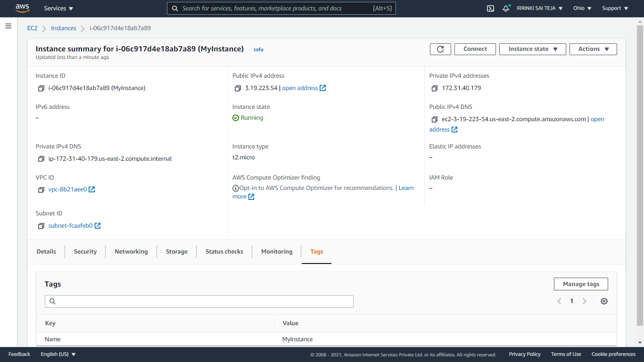Open the vpc-8b21aee0 link
This screenshot has width=644, height=362.
[x=67, y=189]
